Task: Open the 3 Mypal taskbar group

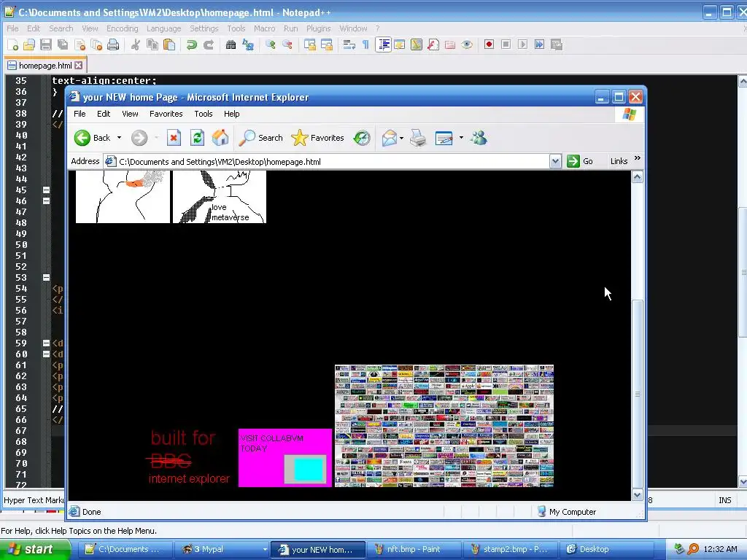Action: pos(222,549)
